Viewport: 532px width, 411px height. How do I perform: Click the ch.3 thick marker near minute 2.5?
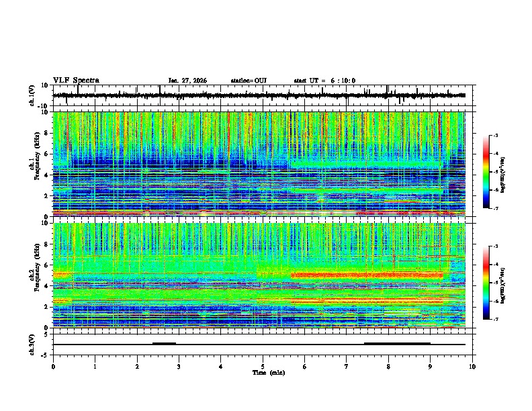pos(164,343)
